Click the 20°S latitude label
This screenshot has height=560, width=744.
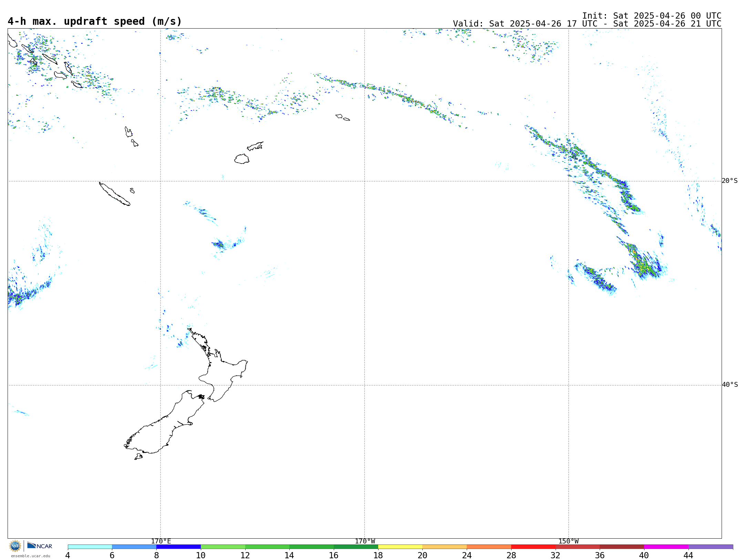click(x=730, y=181)
